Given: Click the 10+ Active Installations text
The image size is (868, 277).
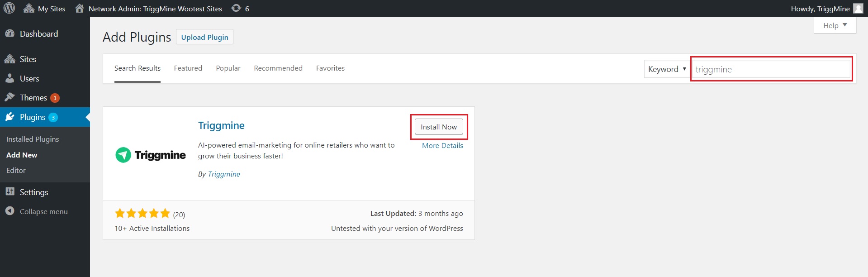Looking at the screenshot, I should pos(152,229).
